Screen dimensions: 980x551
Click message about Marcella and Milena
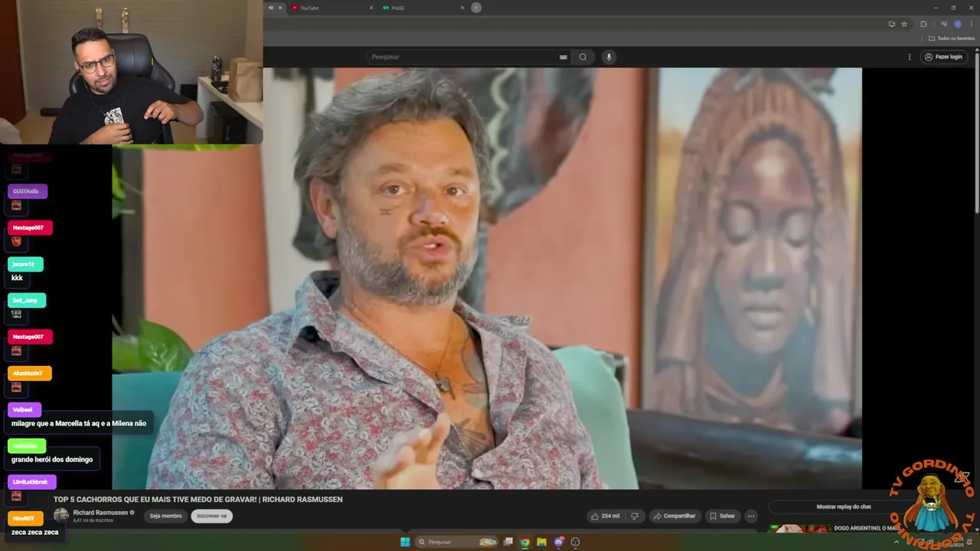coord(79,423)
